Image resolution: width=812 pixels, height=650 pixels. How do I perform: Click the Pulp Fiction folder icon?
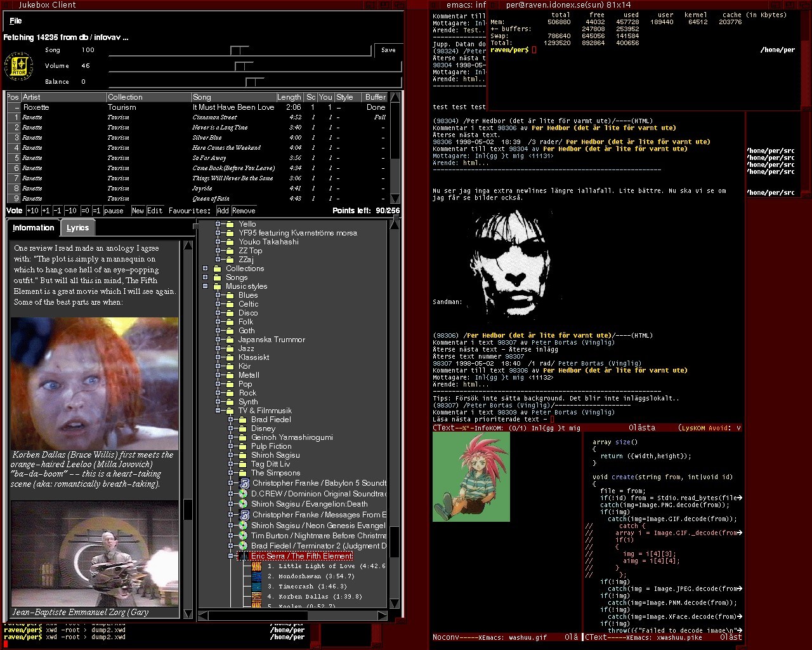pyautogui.click(x=243, y=446)
